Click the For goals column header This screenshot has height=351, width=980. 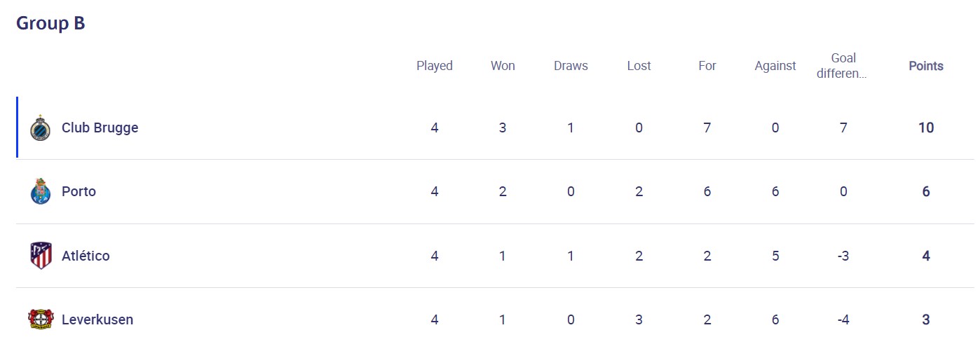(x=707, y=66)
